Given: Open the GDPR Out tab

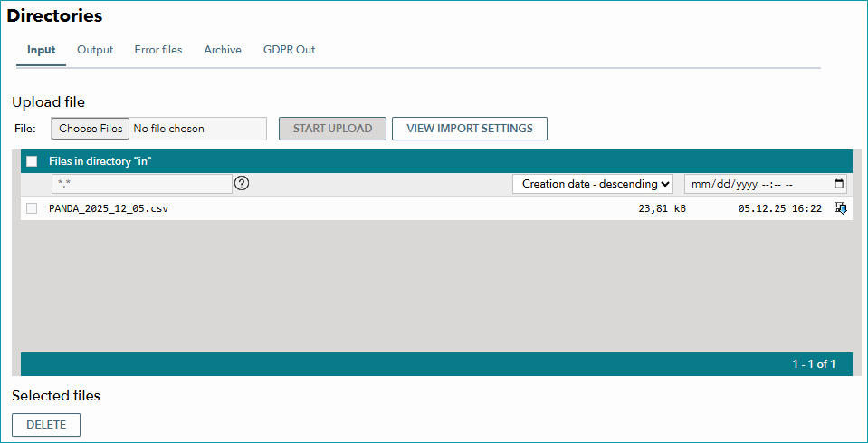Looking at the screenshot, I should (290, 50).
